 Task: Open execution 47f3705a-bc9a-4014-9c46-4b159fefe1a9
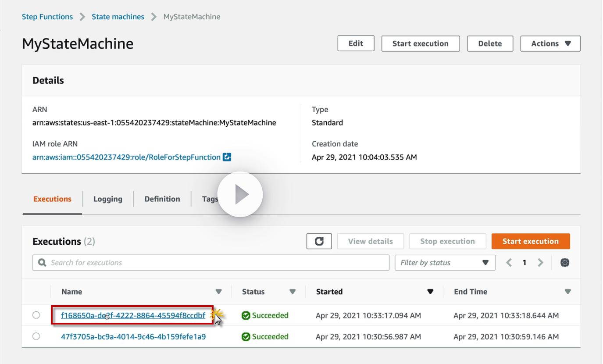(x=133, y=337)
